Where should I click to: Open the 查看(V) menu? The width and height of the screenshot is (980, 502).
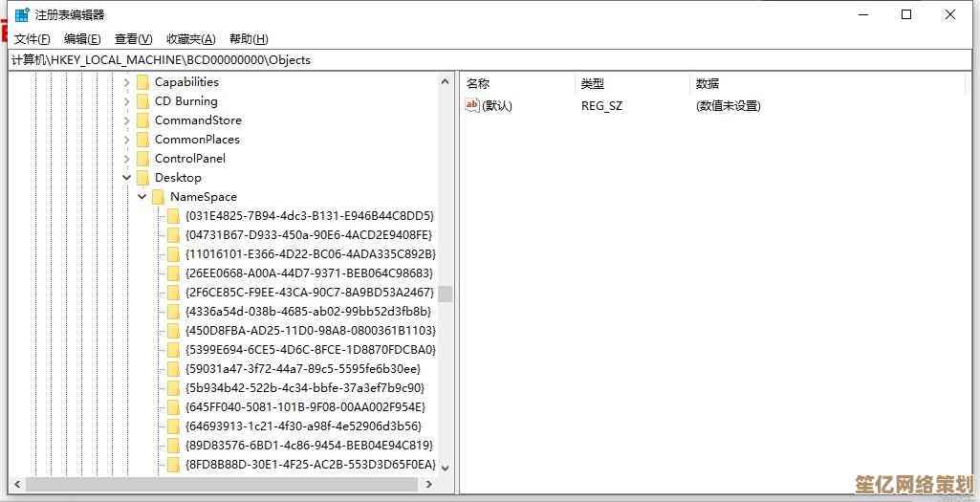[x=133, y=39]
